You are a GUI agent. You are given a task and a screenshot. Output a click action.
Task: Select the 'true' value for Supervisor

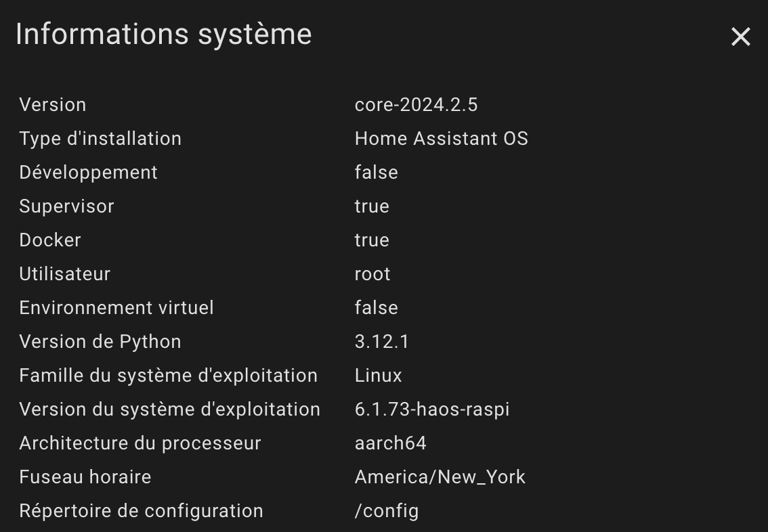(372, 206)
